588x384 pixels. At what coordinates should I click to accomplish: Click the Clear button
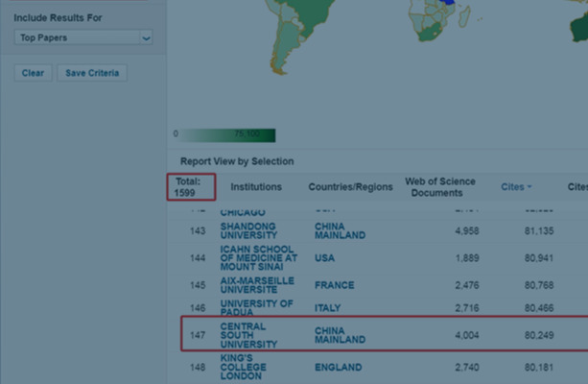coord(33,73)
